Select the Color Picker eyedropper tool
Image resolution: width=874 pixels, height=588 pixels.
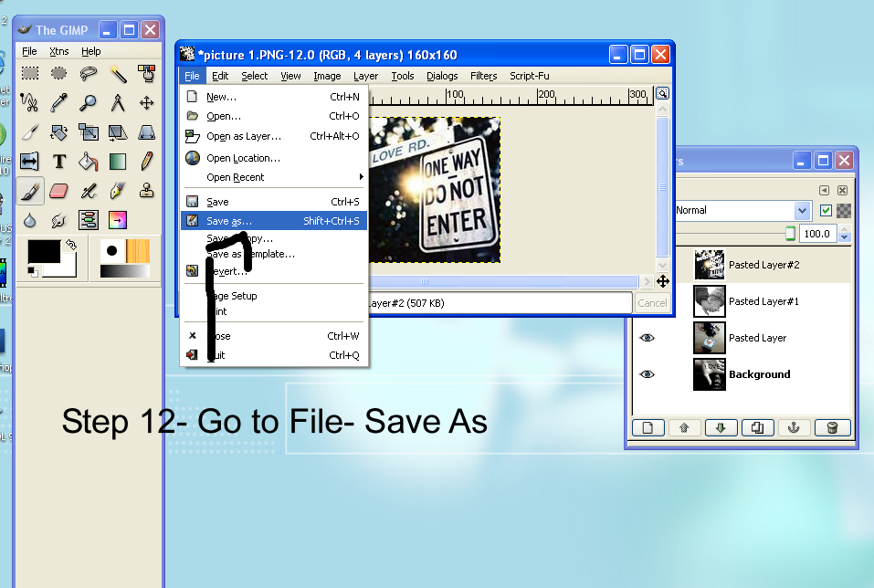59,102
